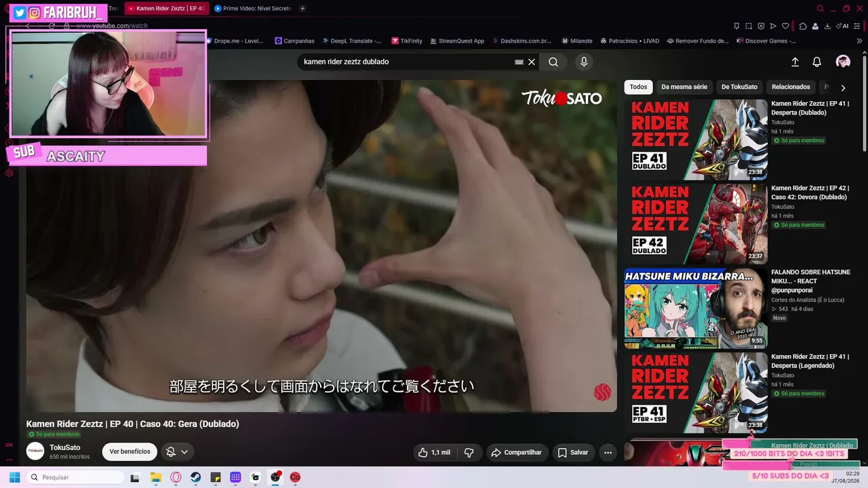Click the Salvar save button
Screen dimensions: 868x488
pos(572,452)
